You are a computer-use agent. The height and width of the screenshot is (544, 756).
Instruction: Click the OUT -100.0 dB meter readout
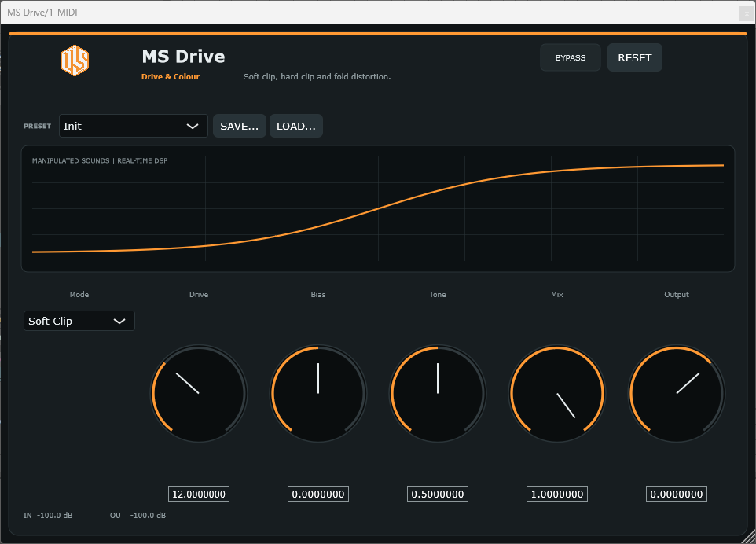point(138,515)
